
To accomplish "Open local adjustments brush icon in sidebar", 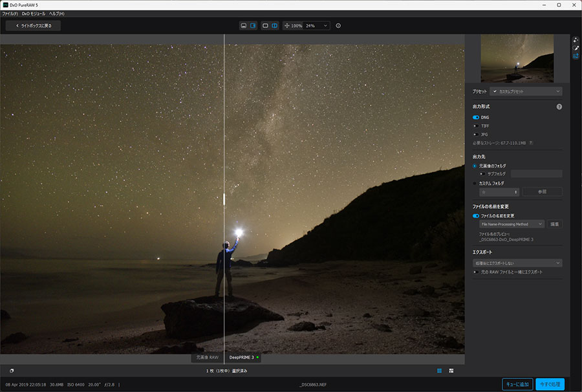I will point(576,48).
